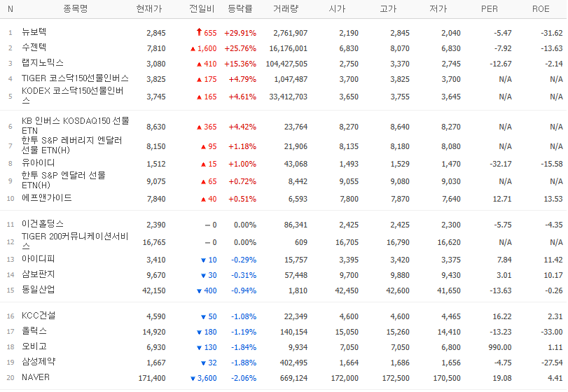Image resolution: width=568 pixels, height=392 pixels.
Task: Open 한투 S&P 엔달러 선물 ETN(H) link
Action: (x=64, y=181)
